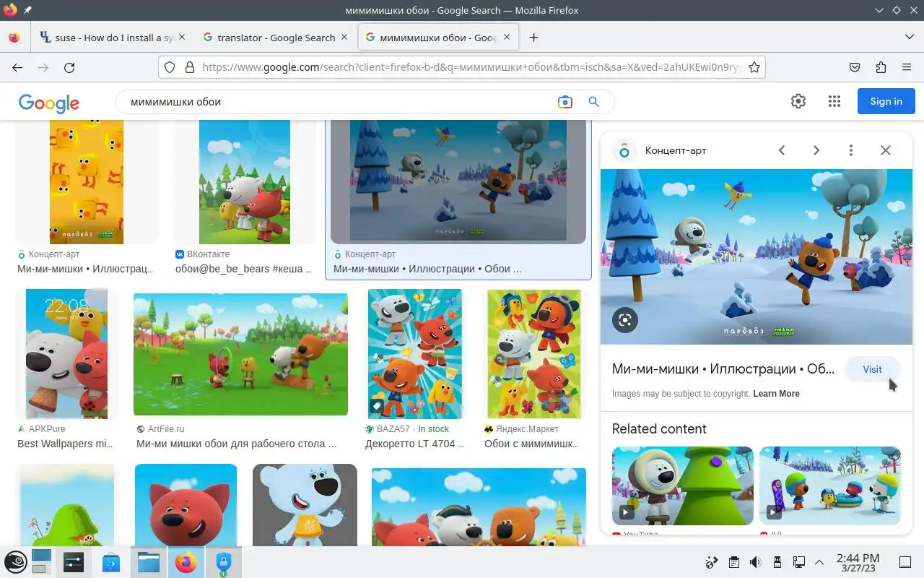Screen dimensions: 924x578
Task: Expand hidden system tray icons arrow
Action: pos(819,562)
